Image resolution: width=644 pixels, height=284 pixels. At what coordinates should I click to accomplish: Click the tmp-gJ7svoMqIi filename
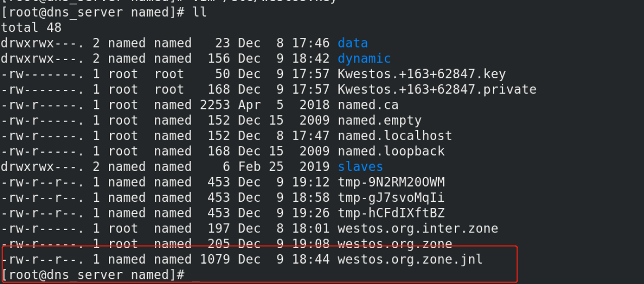point(391,198)
